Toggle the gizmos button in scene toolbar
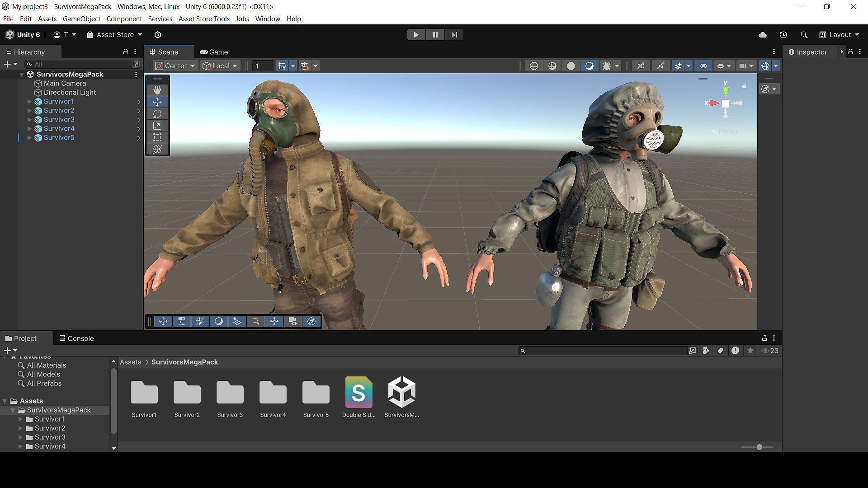 [x=765, y=66]
